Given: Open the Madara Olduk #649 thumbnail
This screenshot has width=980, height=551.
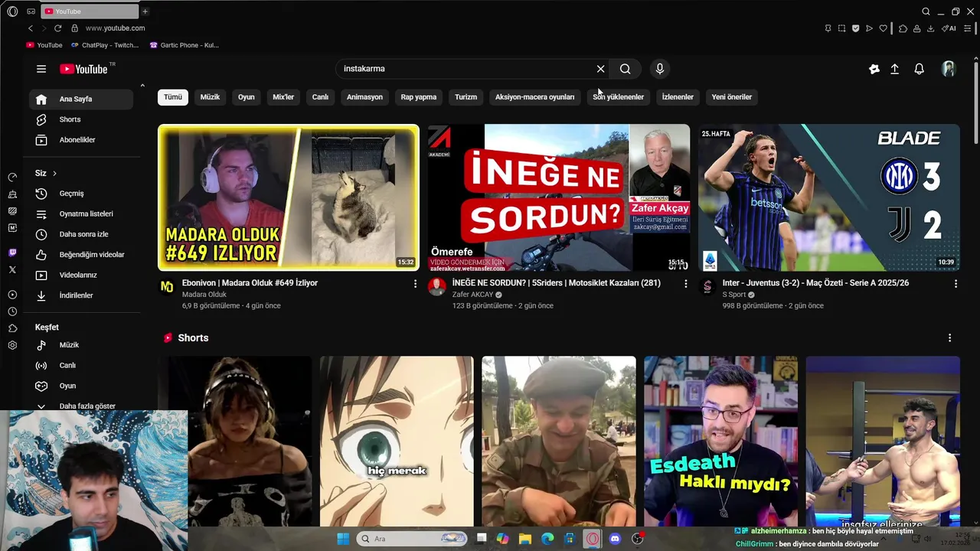Looking at the screenshot, I should coord(289,197).
